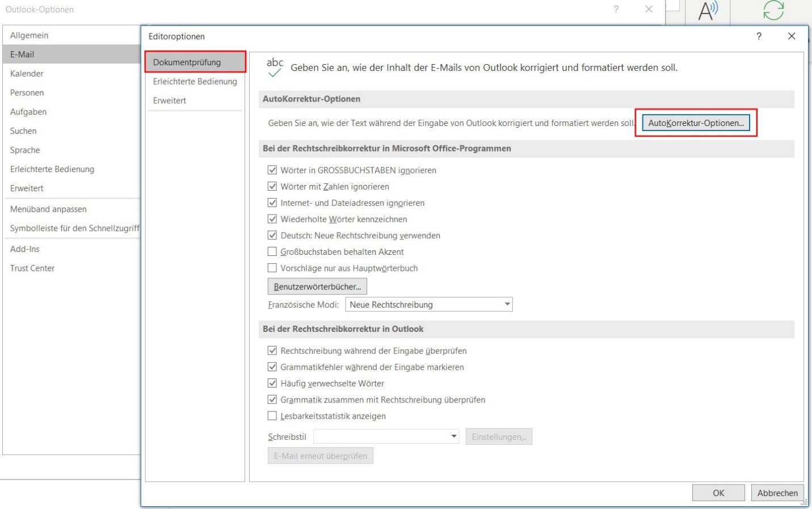This screenshot has width=812, height=509.
Task: Open Personen options category
Action: point(71,92)
